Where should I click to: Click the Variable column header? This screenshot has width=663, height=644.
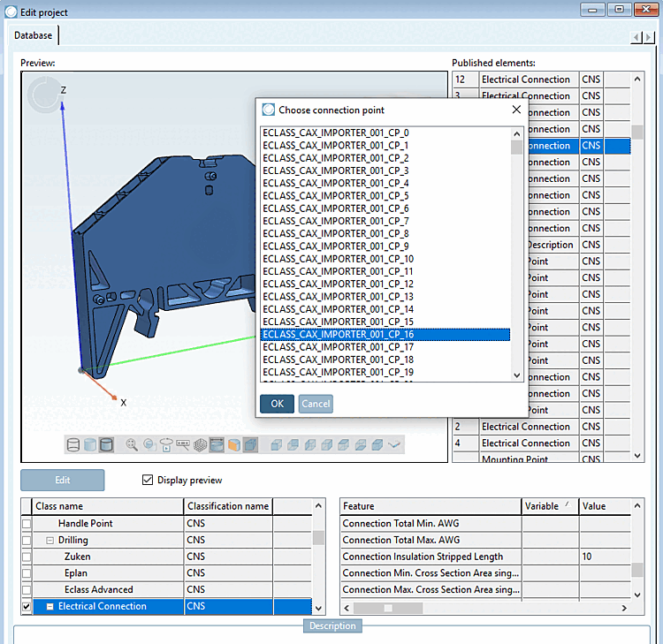(541, 506)
